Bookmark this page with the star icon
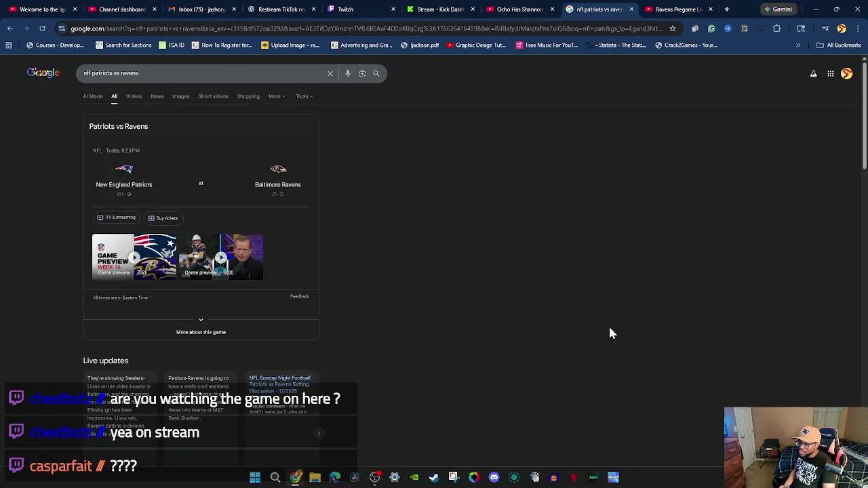The image size is (868, 488). coord(673,28)
